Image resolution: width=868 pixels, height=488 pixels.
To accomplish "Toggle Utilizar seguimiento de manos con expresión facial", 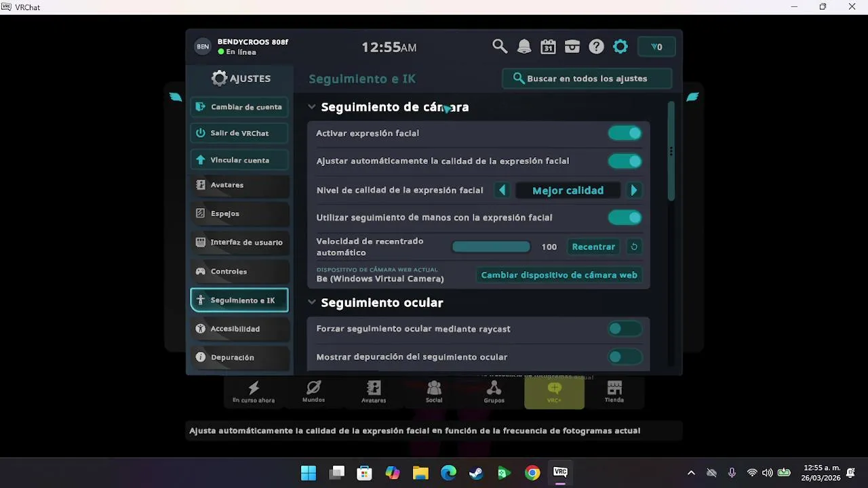I will coord(625,217).
